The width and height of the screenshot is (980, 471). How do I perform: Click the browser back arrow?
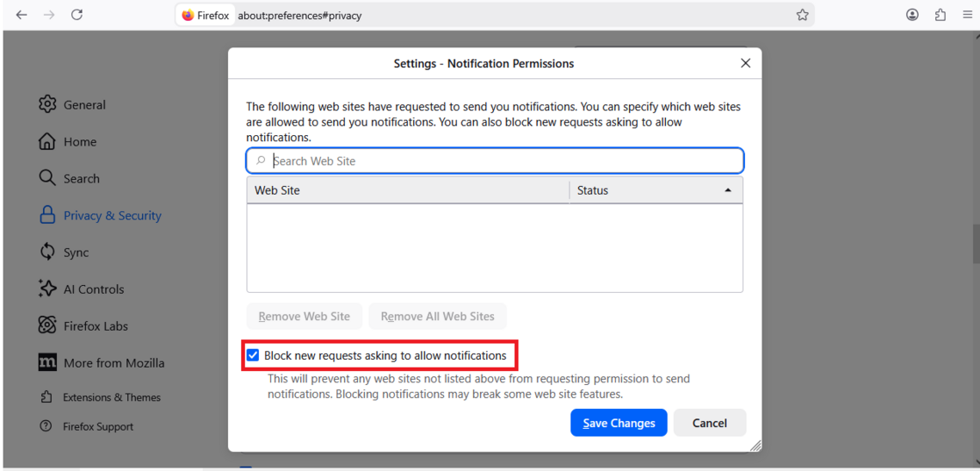click(22, 15)
